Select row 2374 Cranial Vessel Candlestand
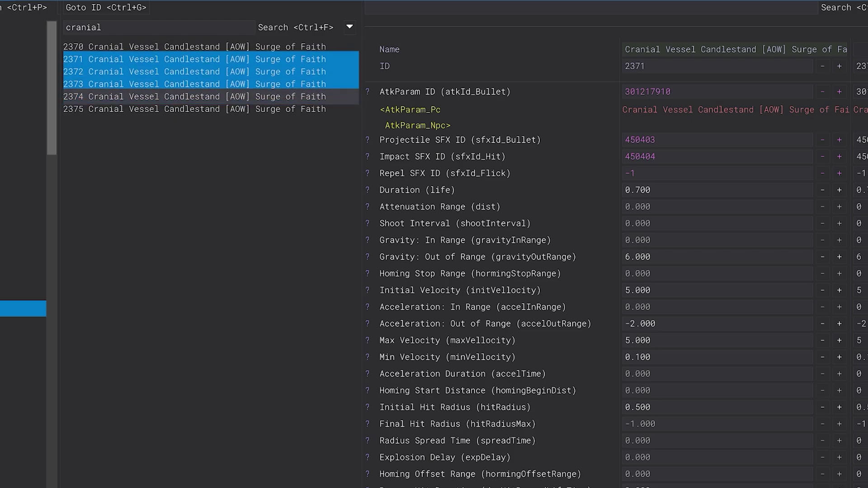This screenshot has height=488, width=868. point(194,97)
